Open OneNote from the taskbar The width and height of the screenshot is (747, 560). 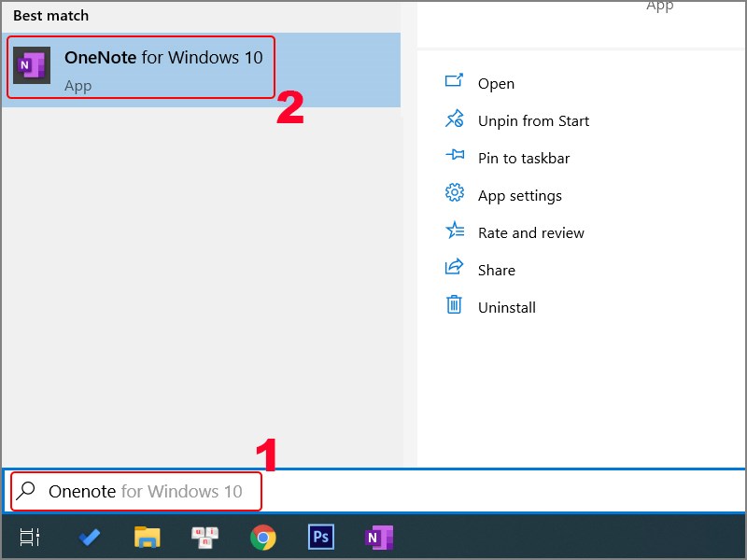(x=379, y=538)
